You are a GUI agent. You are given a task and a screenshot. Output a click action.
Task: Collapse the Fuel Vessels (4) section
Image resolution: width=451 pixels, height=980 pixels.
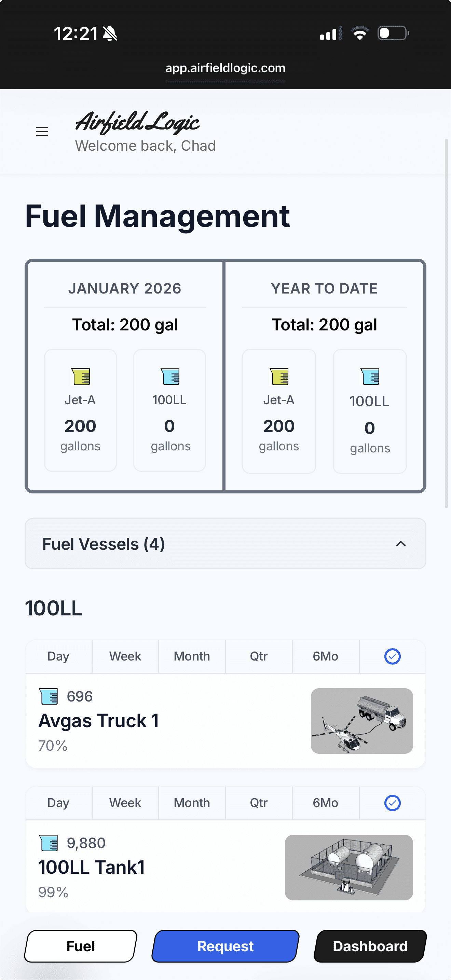(225, 544)
